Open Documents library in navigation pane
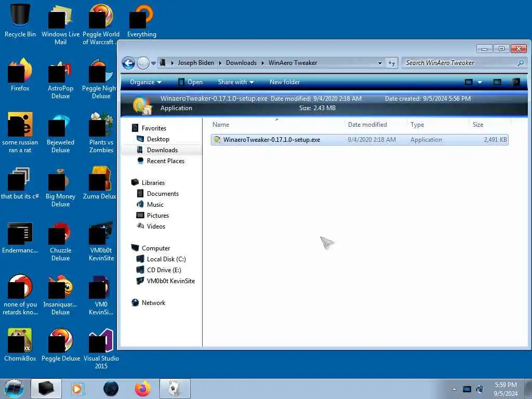This screenshot has width=532, height=399. coord(163,193)
